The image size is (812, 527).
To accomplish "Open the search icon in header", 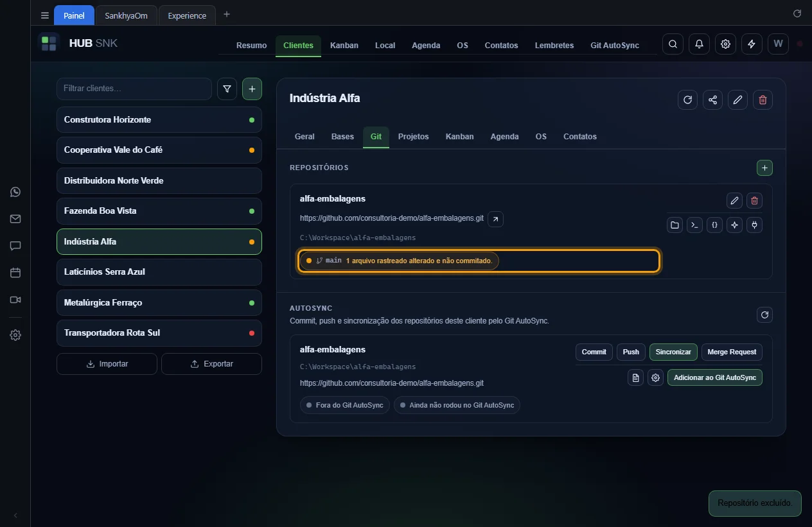I will pyautogui.click(x=673, y=44).
